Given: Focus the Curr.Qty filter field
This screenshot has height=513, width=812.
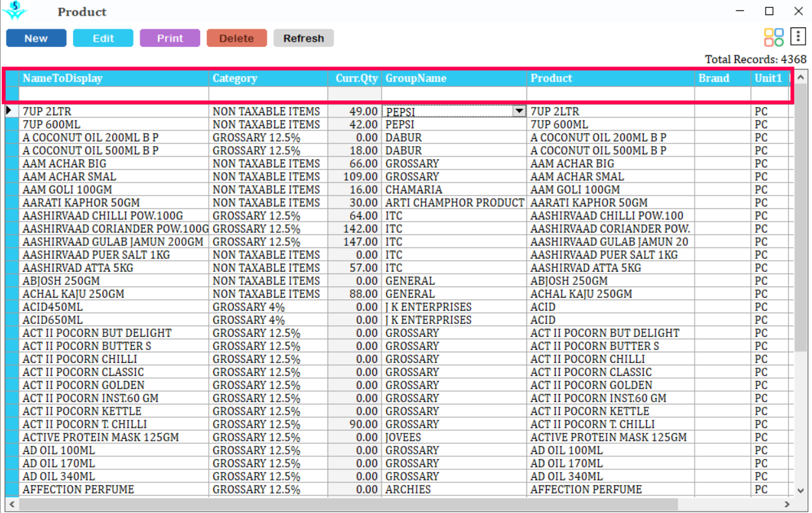Looking at the screenshot, I should tap(354, 94).
